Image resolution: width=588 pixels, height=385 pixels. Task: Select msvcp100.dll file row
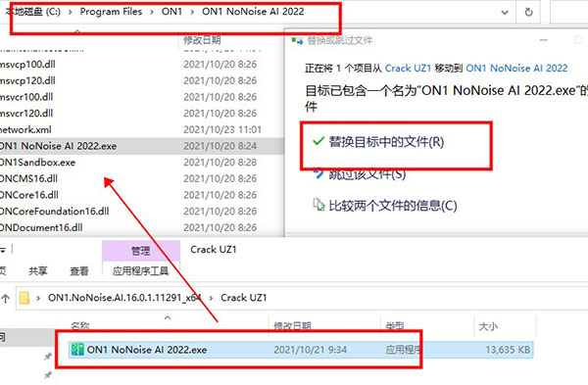click(142, 65)
